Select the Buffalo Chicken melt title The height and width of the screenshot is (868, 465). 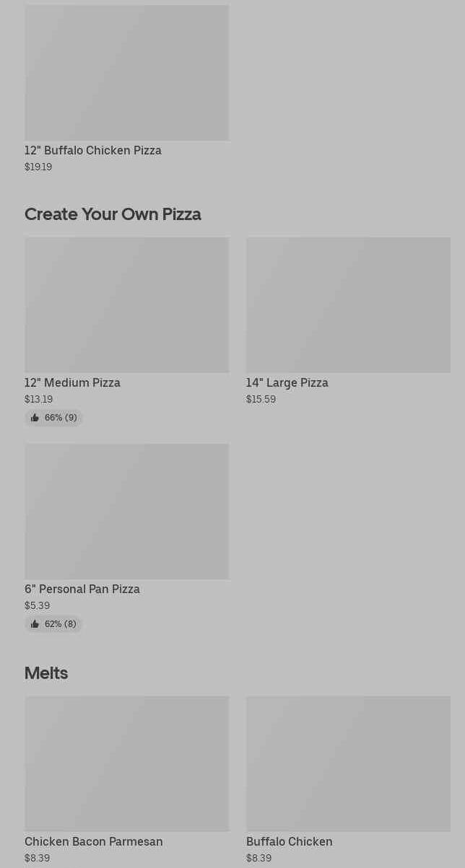(289, 842)
